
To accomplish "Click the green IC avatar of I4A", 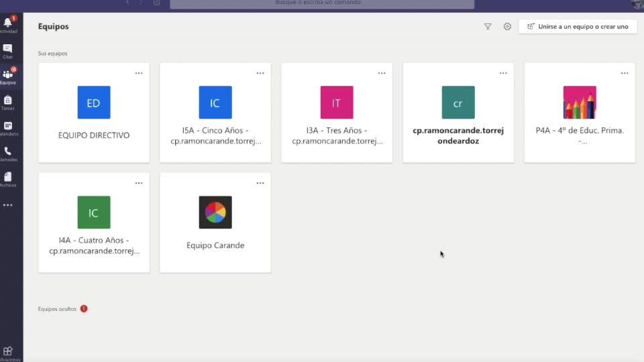I will point(94,213).
